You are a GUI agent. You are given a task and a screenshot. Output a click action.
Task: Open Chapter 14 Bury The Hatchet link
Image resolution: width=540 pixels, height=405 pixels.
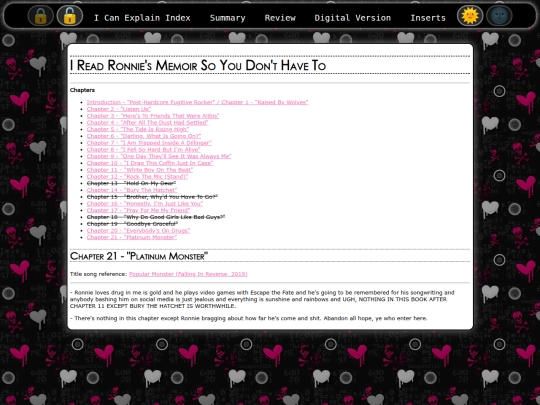pos(132,190)
